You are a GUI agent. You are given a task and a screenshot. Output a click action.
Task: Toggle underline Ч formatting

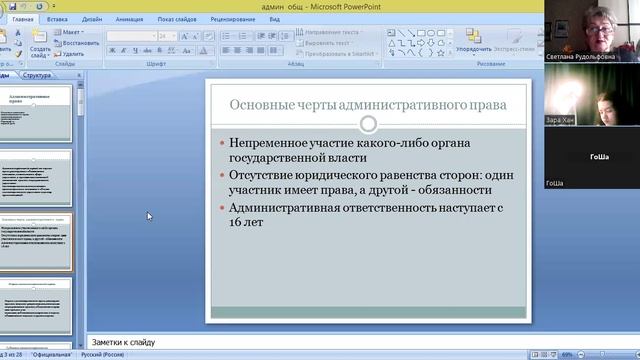[135, 51]
